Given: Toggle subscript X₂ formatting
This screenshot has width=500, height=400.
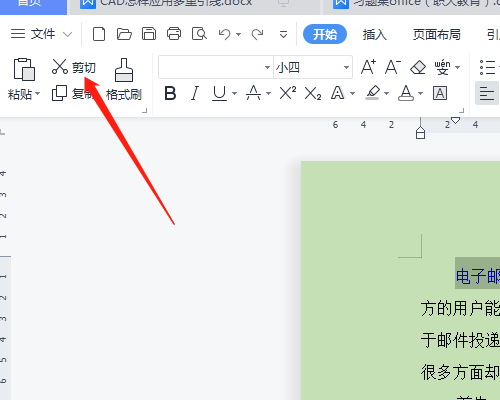Looking at the screenshot, I should coord(313,94).
